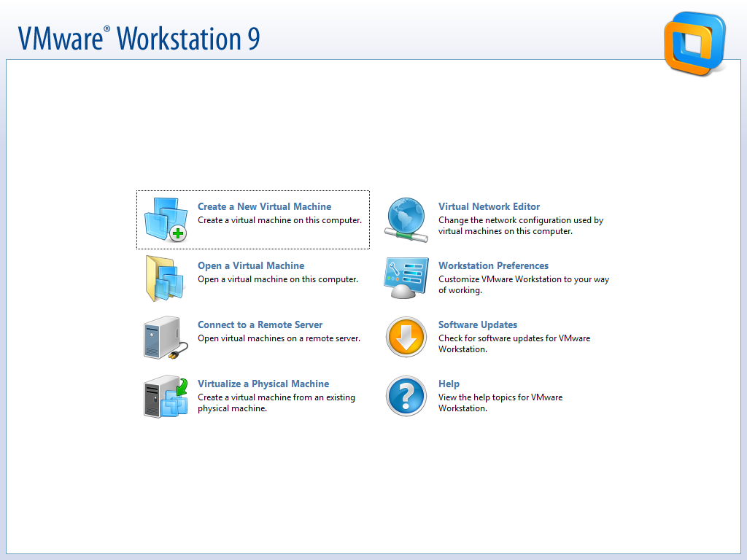Click text 'Change the network configuration used by'
Screen dimensions: 747x560
521,220
